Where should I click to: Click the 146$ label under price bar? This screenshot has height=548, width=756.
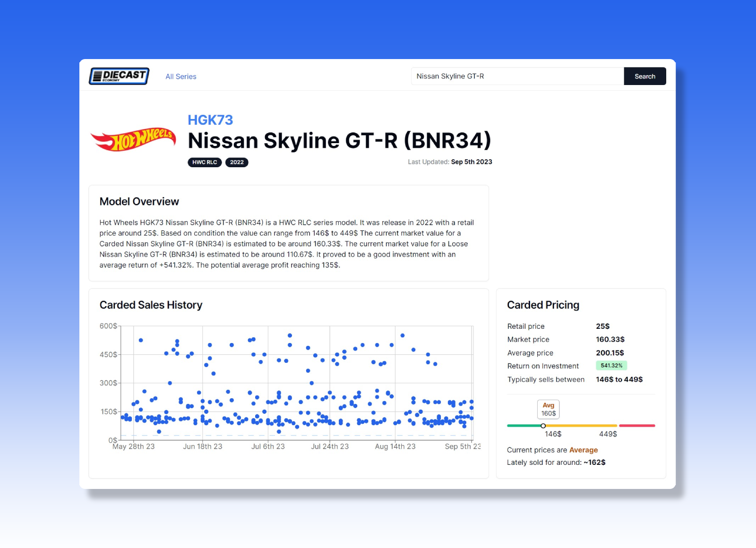pos(553,434)
